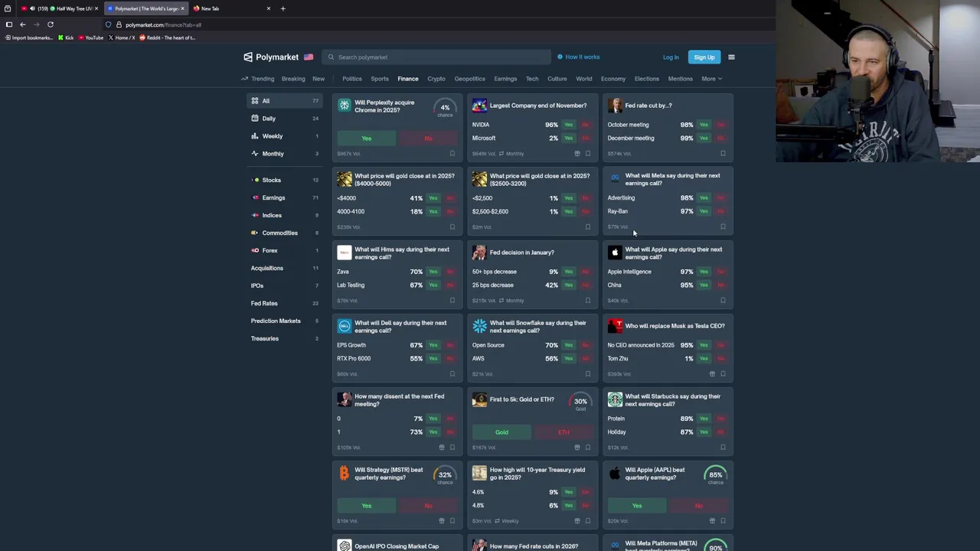This screenshot has width=980, height=551.
Task: Open Prediction Markets category in sidebar
Action: [283, 321]
